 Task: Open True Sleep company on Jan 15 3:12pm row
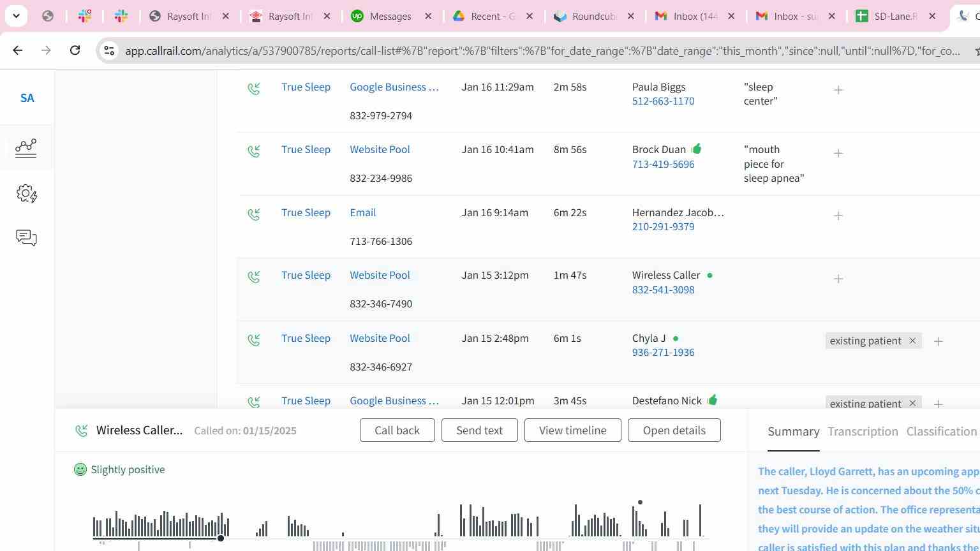coord(306,275)
